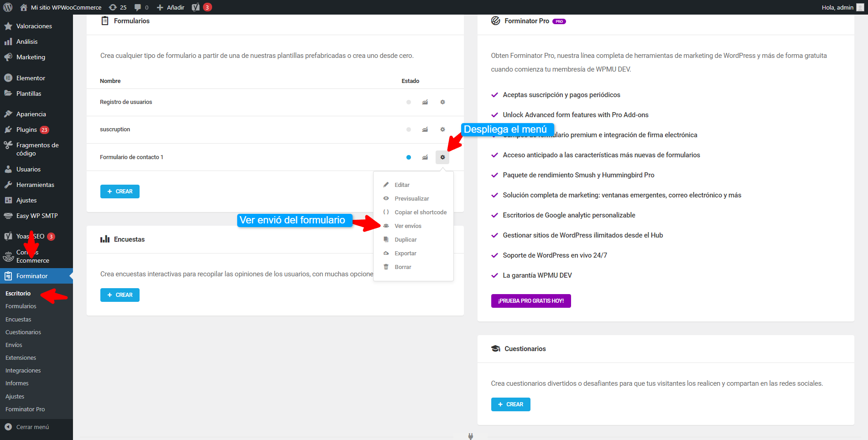Click suscruption form name
The image size is (868, 440).
[x=115, y=129]
